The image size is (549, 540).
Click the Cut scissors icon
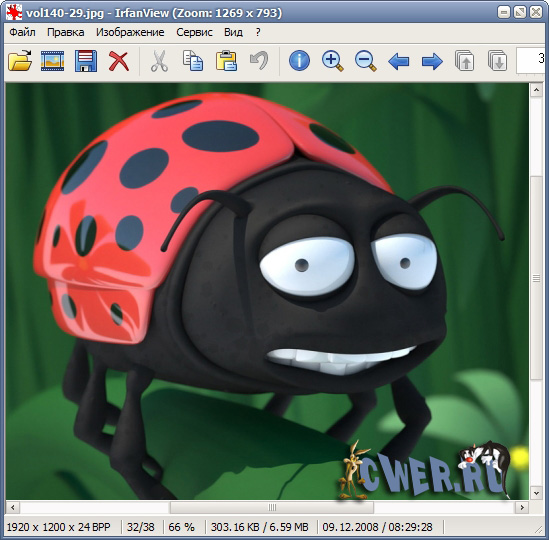pos(159,61)
